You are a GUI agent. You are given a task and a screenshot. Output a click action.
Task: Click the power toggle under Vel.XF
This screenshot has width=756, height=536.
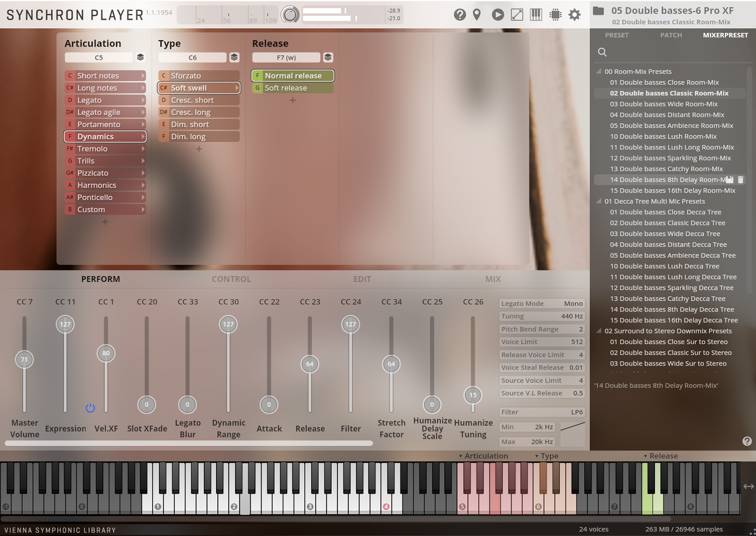tap(90, 408)
